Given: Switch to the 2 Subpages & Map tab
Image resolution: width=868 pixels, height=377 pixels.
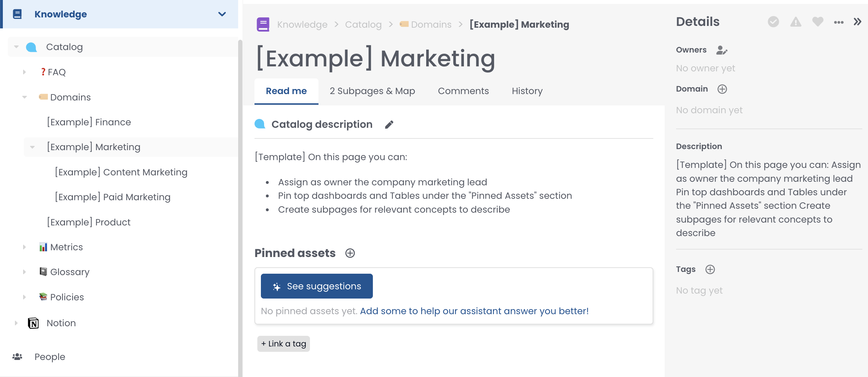Looking at the screenshot, I should (372, 91).
